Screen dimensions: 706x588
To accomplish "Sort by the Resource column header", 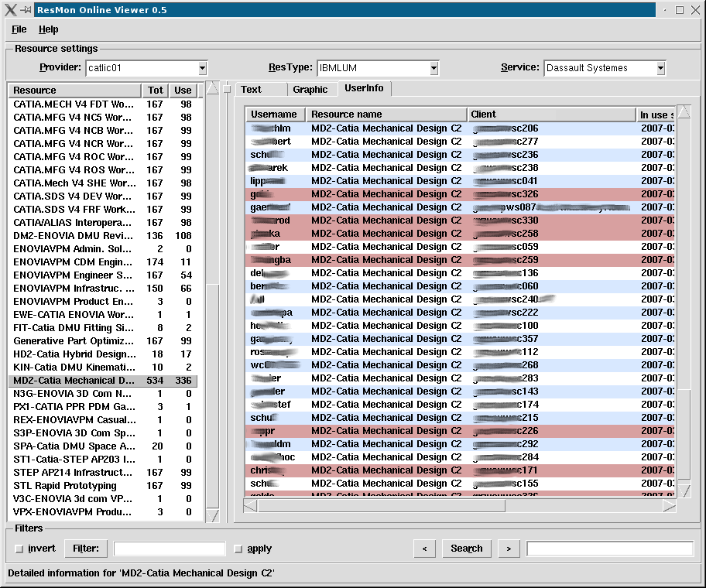I will (x=75, y=91).
